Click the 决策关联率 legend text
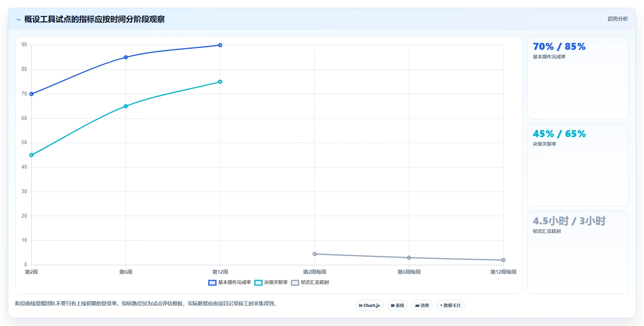This screenshot has height=326, width=644. click(x=276, y=283)
